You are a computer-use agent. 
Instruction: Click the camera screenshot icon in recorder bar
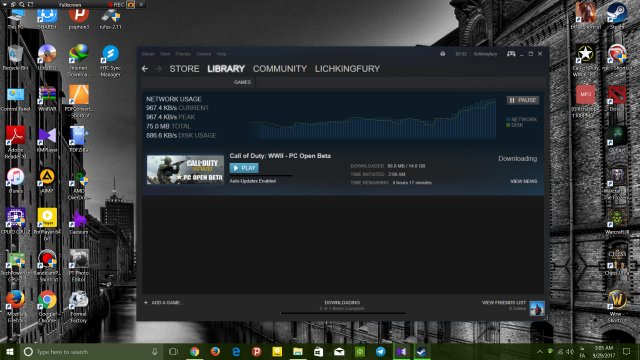pos(131,4)
